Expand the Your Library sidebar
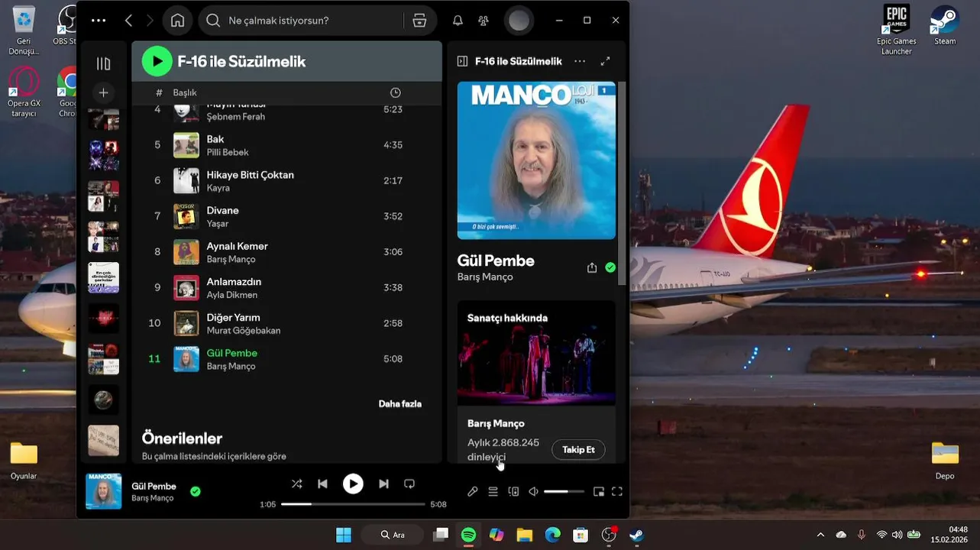The height and width of the screenshot is (550, 980). [x=103, y=63]
